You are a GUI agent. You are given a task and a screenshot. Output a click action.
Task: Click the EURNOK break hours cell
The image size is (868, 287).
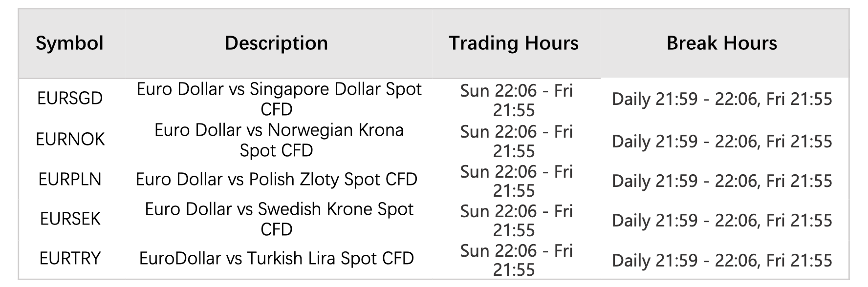click(x=721, y=142)
